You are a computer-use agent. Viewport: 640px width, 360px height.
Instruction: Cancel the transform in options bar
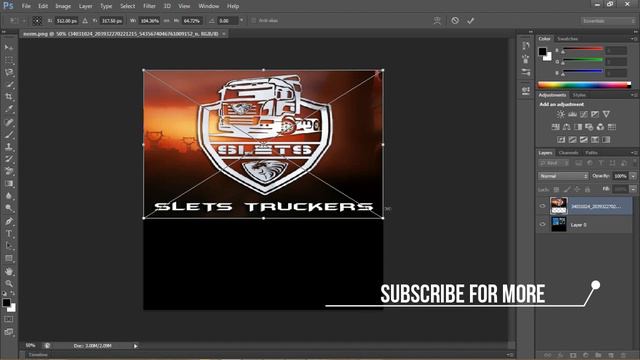pos(455,20)
